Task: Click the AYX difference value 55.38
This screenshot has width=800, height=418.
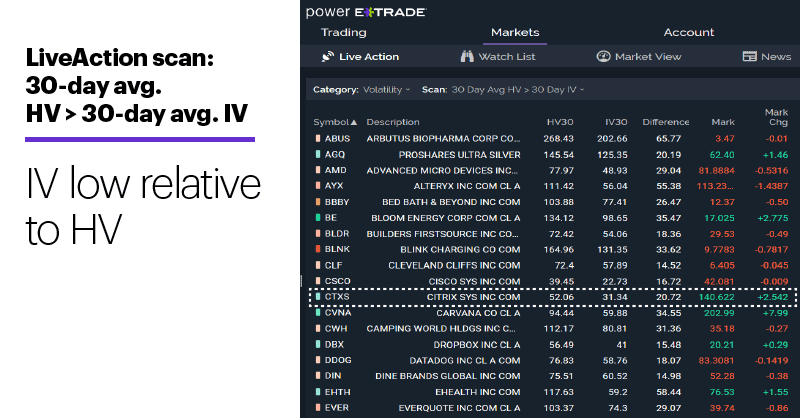Action: pos(669,186)
